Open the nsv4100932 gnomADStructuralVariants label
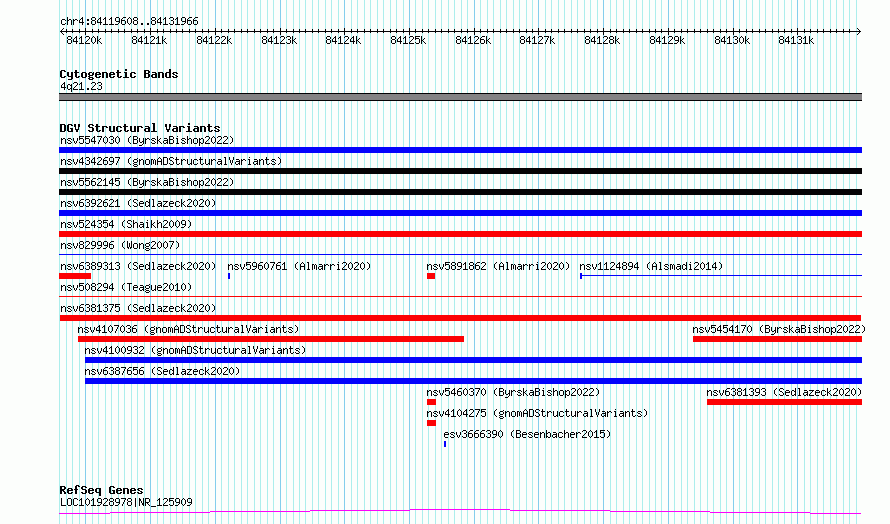This screenshot has width=890, height=524. (195, 350)
